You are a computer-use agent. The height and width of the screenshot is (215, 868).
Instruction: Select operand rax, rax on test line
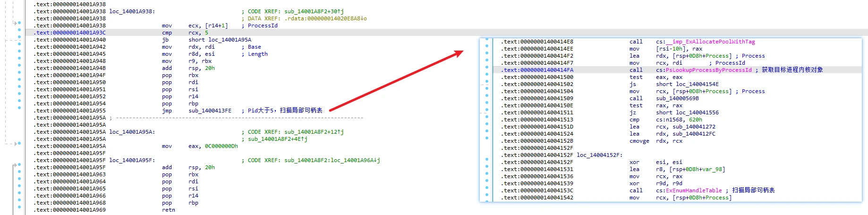click(669, 105)
